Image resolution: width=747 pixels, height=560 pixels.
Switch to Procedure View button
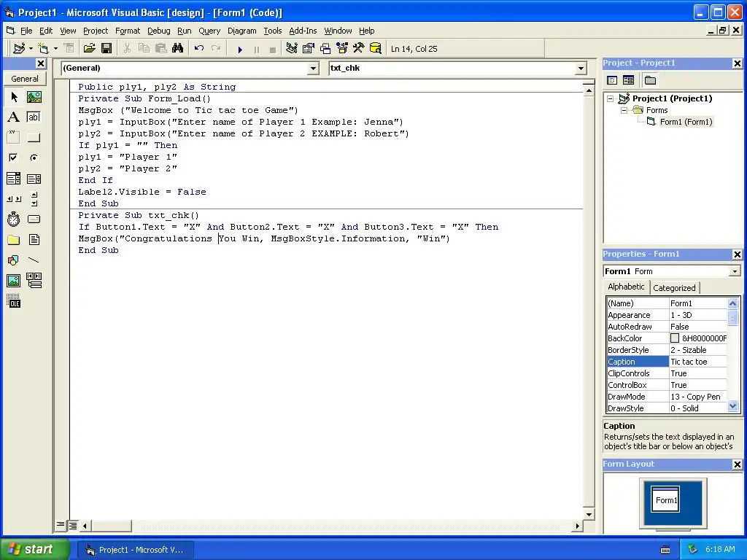tap(61, 525)
